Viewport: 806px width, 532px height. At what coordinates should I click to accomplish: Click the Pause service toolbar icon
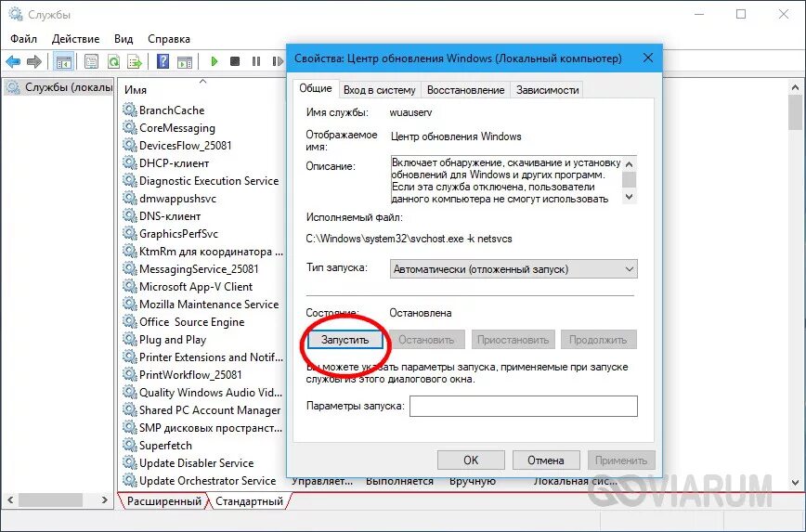click(x=256, y=61)
